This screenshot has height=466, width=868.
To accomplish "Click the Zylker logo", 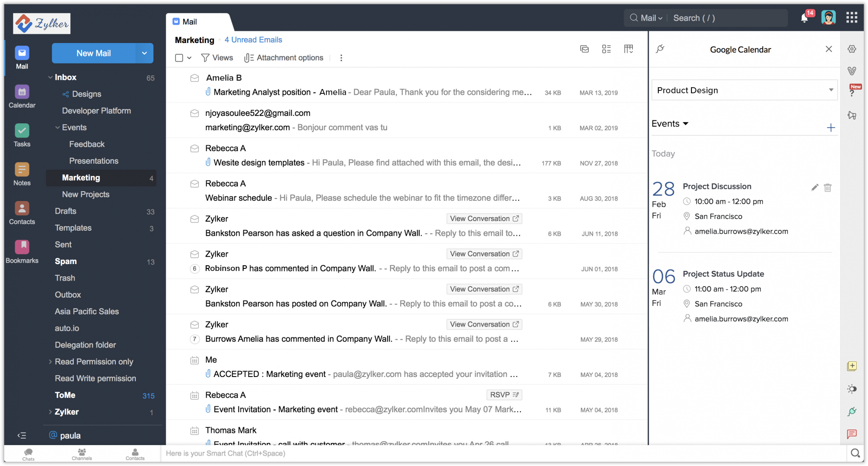I will click(x=42, y=23).
